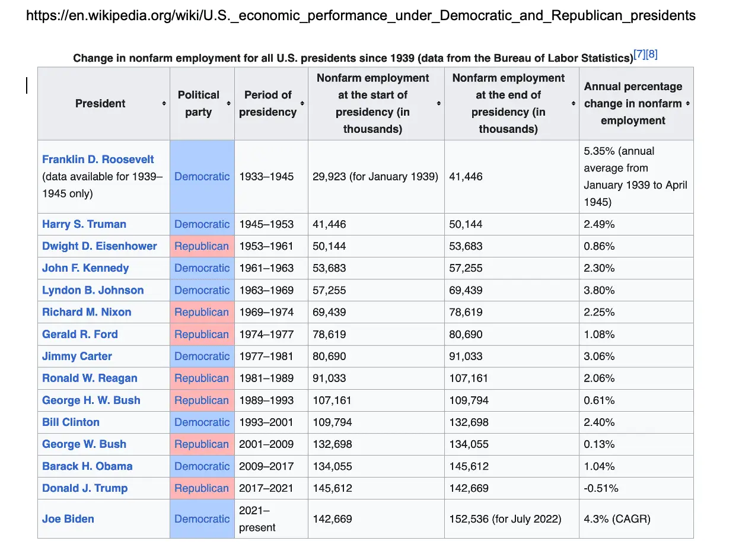This screenshot has width=739, height=560.
Task: Sort by employment at end of presidency
Action: pyautogui.click(x=573, y=104)
